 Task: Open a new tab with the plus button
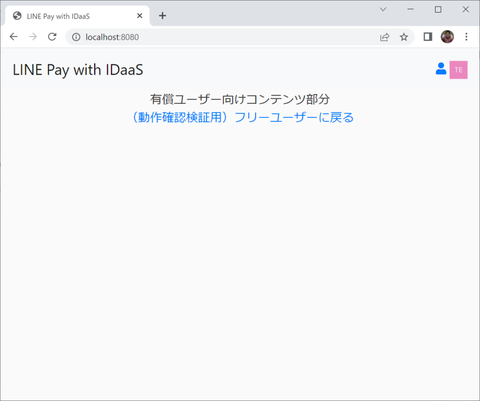[162, 16]
